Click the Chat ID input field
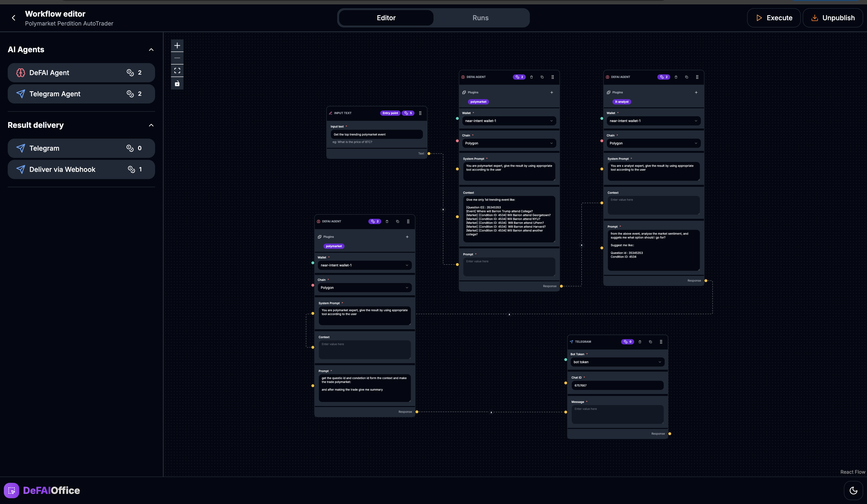Image resolution: width=867 pixels, height=504 pixels. click(617, 385)
